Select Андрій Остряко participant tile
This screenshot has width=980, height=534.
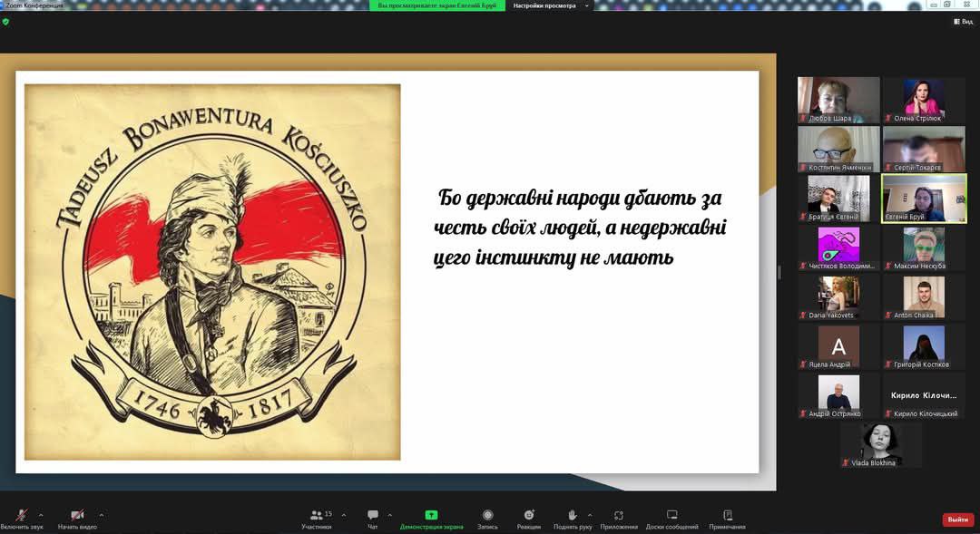pos(838,396)
